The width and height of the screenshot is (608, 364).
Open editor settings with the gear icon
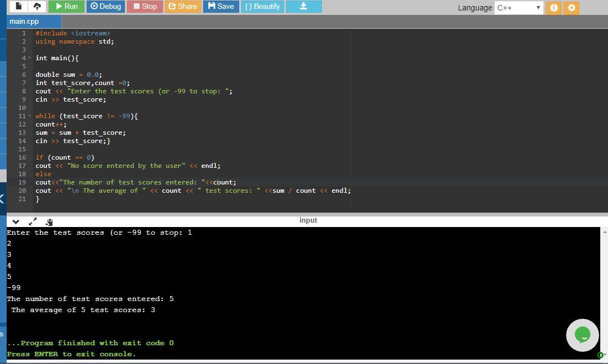click(x=572, y=8)
